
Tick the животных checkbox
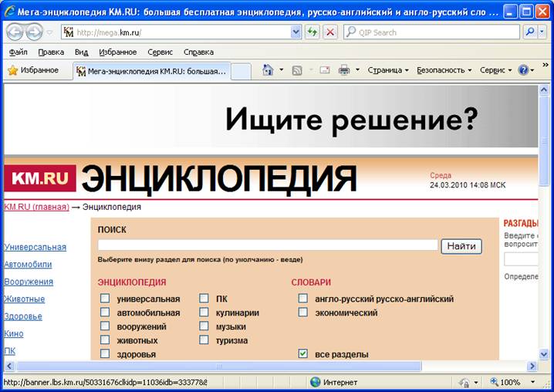point(105,340)
